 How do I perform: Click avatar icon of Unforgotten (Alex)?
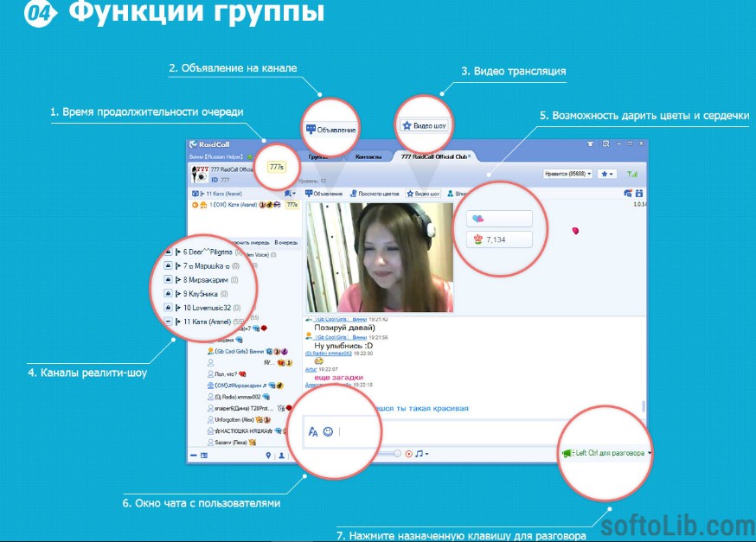(210, 419)
